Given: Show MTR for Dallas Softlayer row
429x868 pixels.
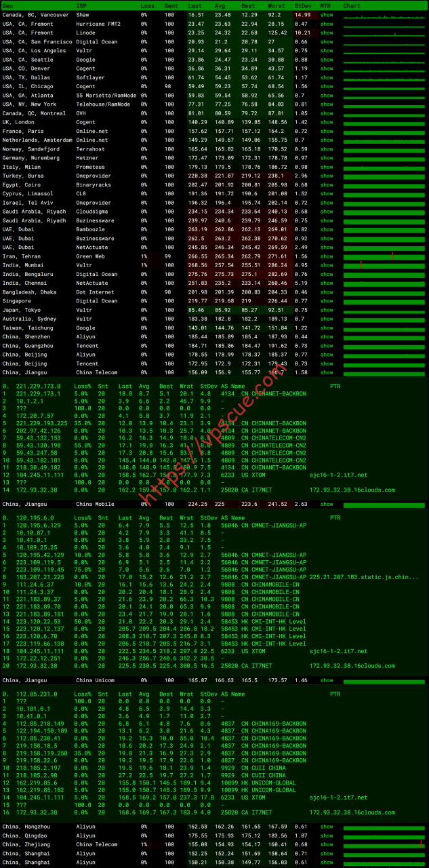Looking at the screenshot, I should 327,77.
